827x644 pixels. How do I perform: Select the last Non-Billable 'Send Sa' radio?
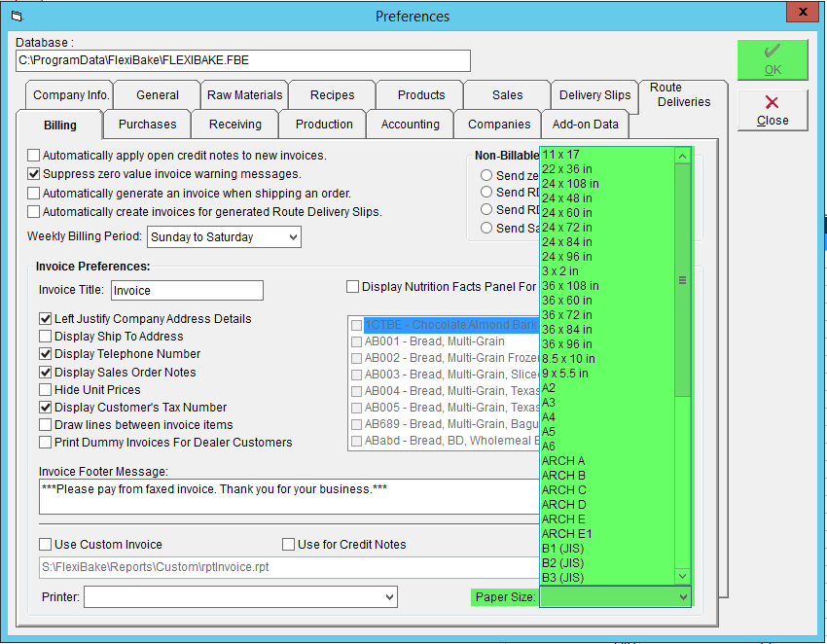[x=486, y=228]
